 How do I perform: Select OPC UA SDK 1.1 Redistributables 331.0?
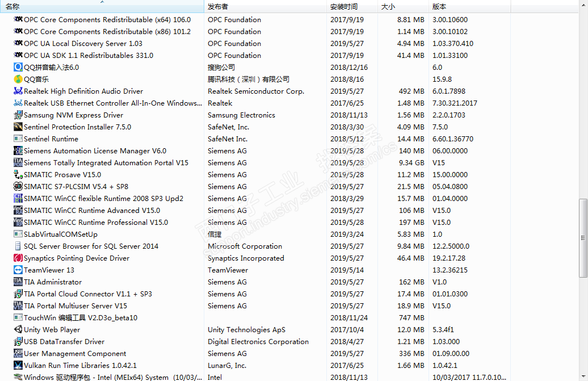tap(89, 55)
